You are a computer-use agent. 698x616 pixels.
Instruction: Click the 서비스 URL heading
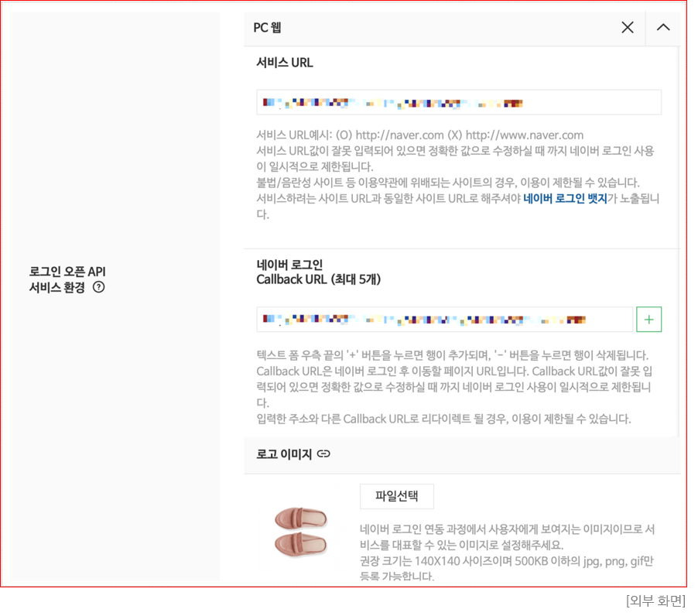point(285,63)
